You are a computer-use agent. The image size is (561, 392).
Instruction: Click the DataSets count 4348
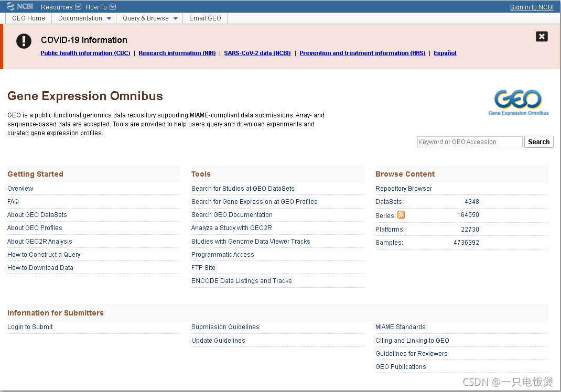[x=471, y=202]
